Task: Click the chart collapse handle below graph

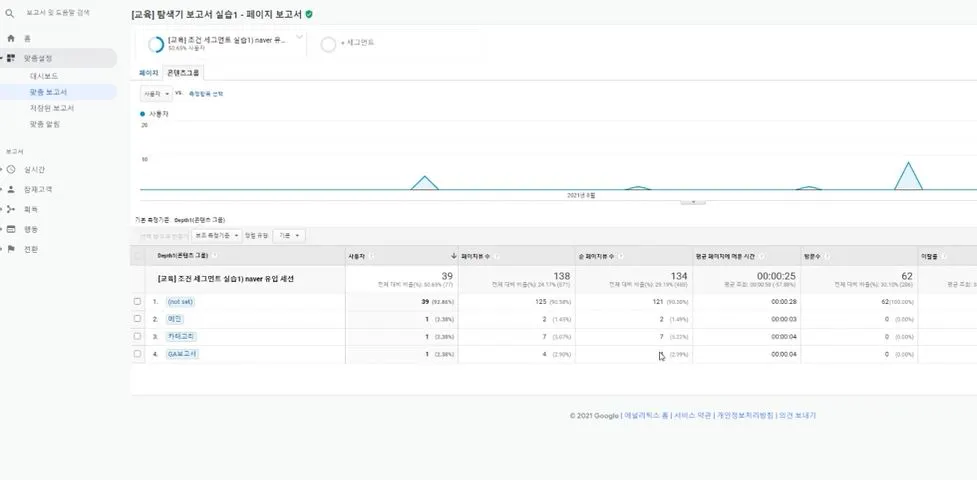Action: [x=693, y=201]
